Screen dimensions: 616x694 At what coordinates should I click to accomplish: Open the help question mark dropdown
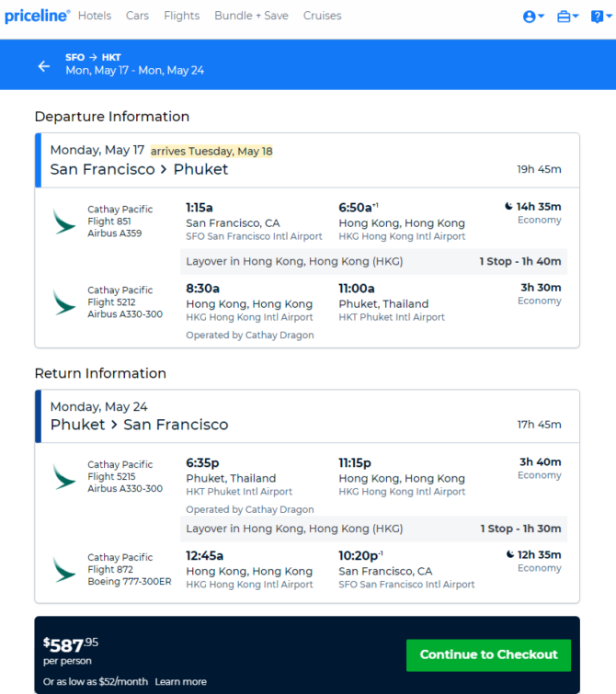pyautogui.click(x=601, y=17)
